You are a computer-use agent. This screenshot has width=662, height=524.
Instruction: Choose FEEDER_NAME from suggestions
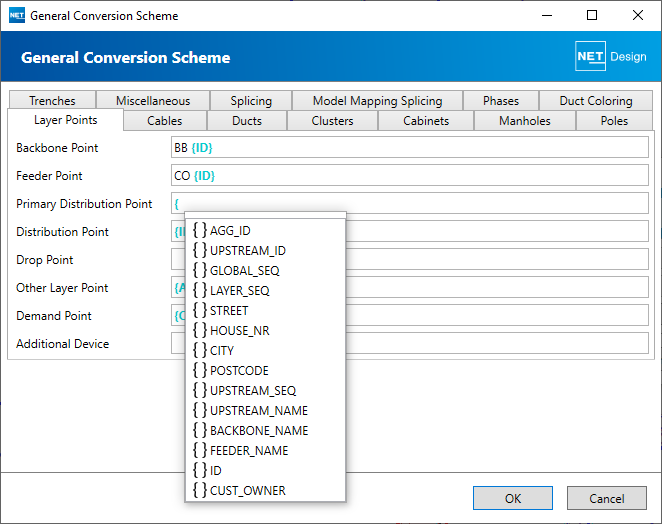coord(265,451)
